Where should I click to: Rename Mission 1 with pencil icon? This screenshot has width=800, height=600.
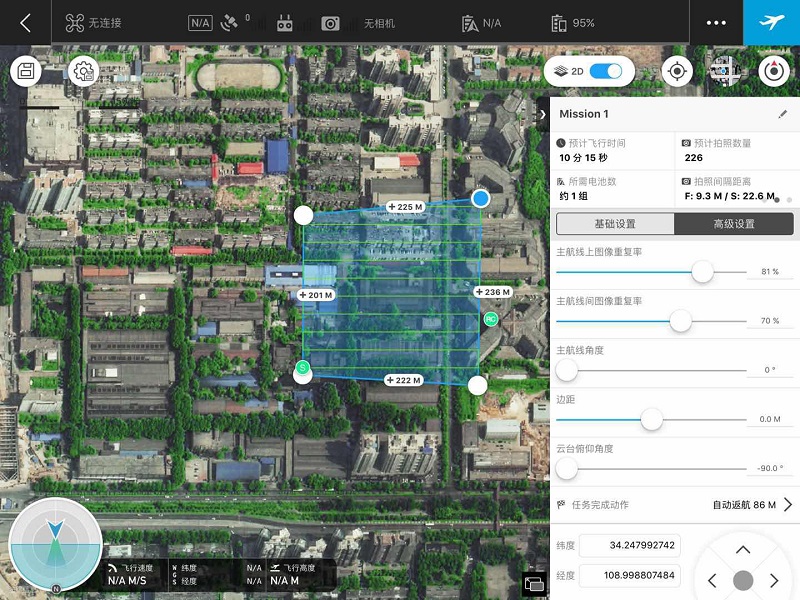tap(782, 114)
